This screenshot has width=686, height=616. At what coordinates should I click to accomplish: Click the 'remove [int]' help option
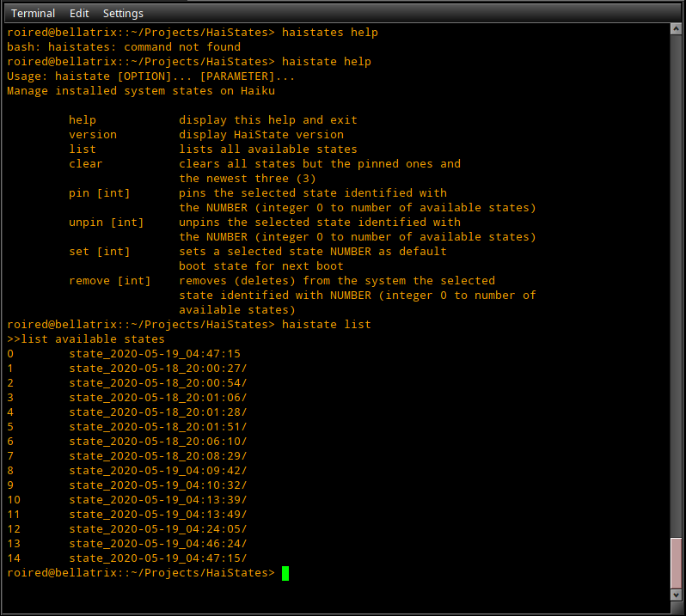(x=110, y=281)
